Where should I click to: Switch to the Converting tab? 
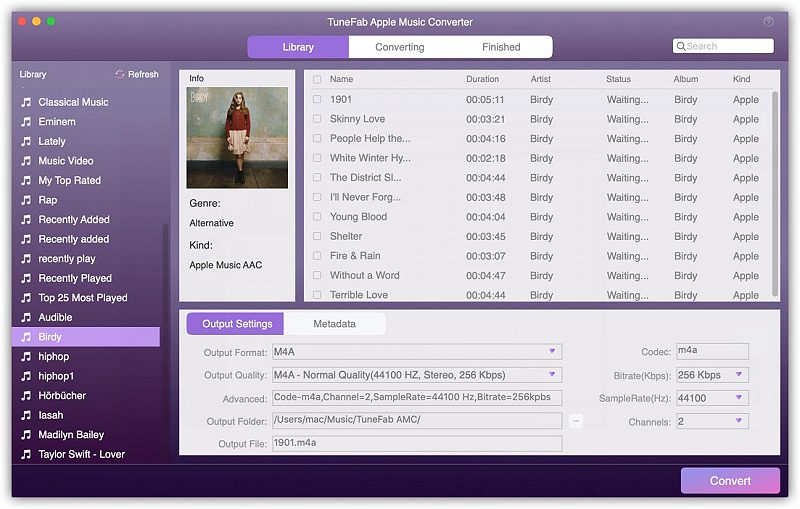tap(400, 47)
